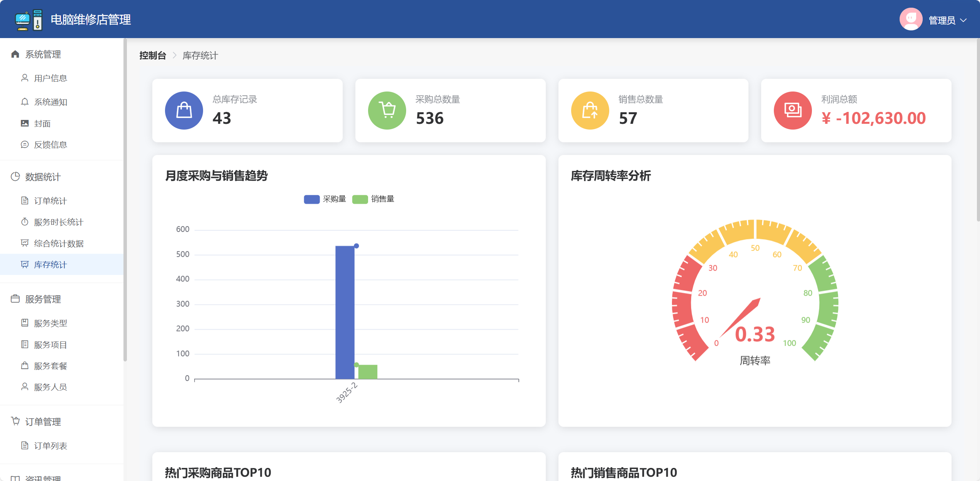
Task: Click the 服务项目 list icon
Action: [25, 344]
